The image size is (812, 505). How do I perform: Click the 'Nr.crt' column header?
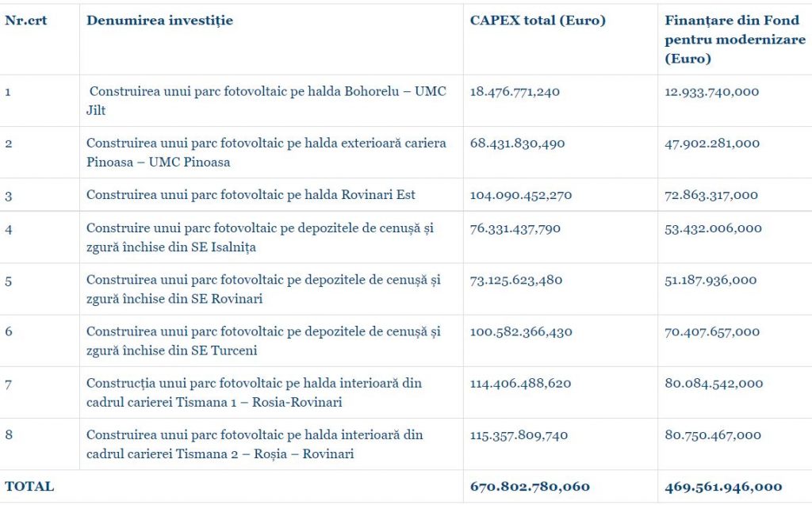click(x=26, y=21)
